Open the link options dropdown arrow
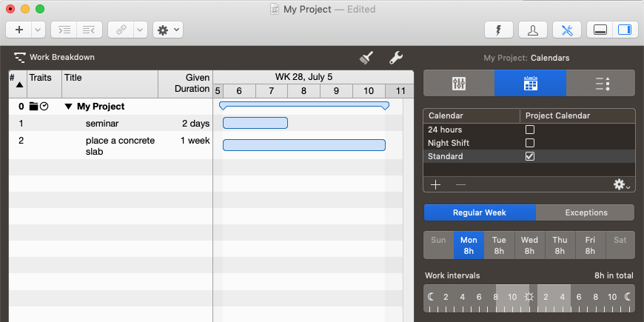This screenshot has width=644, height=322. pyautogui.click(x=140, y=30)
